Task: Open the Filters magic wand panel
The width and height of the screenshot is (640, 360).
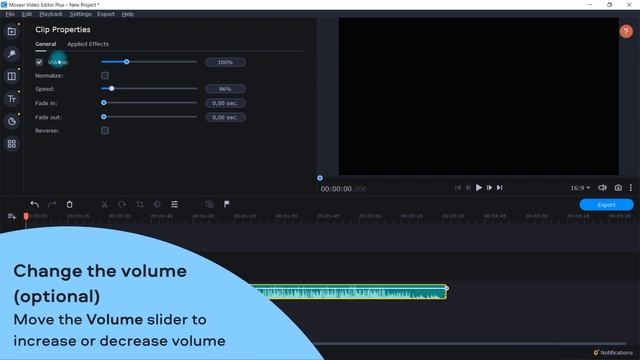Action: click(12, 54)
